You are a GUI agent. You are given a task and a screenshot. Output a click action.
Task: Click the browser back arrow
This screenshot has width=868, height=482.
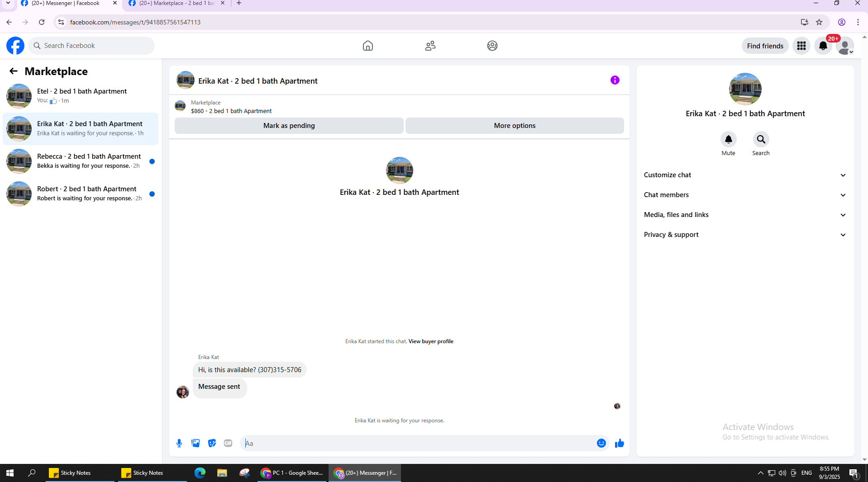click(x=9, y=22)
